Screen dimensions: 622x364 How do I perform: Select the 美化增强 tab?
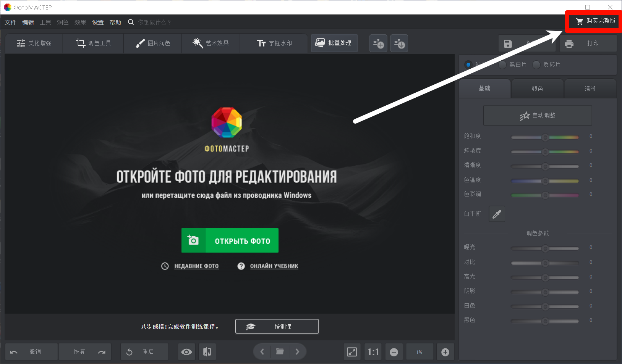pyautogui.click(x=34, y=43)
